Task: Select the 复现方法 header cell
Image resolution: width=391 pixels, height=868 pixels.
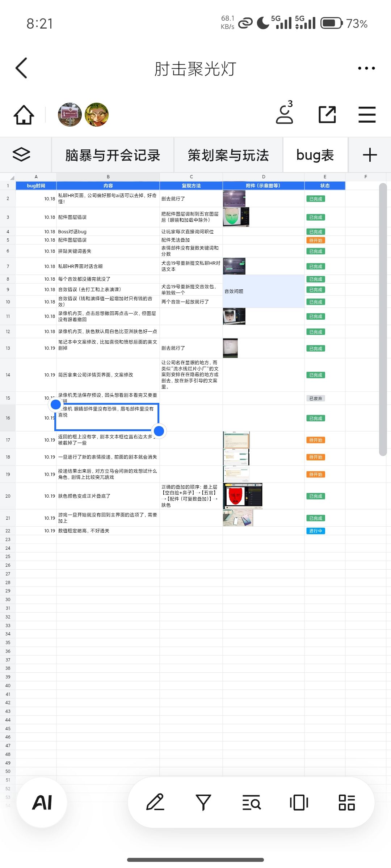Action: click(x=191, y=186)
